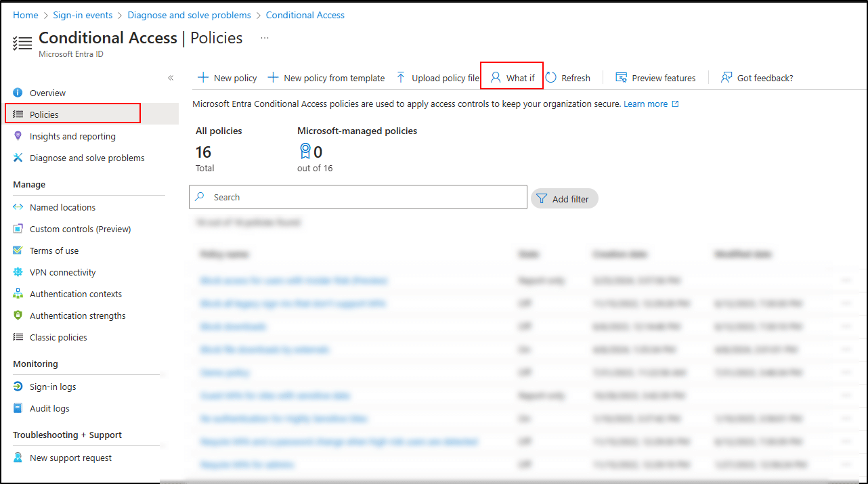The width and height of the screenshot is (868, 484).
Task: Open Diagnose and solve problems breadcrumb
Action: 189,15
